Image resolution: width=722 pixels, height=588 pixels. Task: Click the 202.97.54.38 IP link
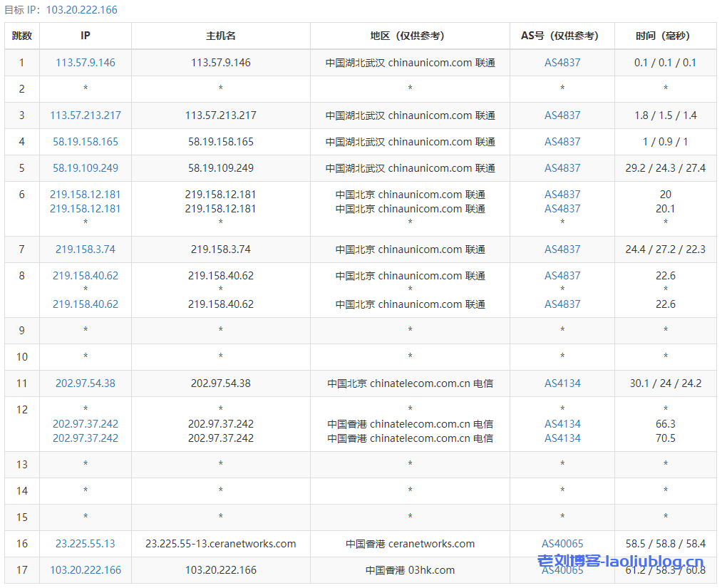click(x=86, y=383)
